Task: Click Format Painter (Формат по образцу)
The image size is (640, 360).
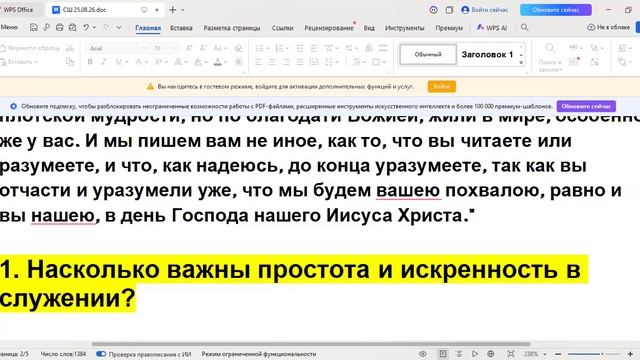Action: (x=31, y=48)
